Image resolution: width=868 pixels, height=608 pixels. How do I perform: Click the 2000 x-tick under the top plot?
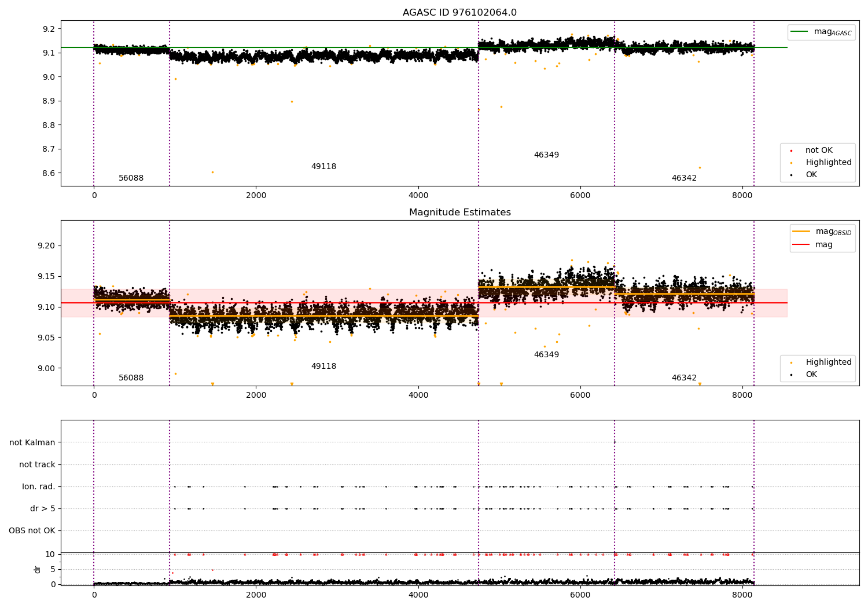[256, 196]
